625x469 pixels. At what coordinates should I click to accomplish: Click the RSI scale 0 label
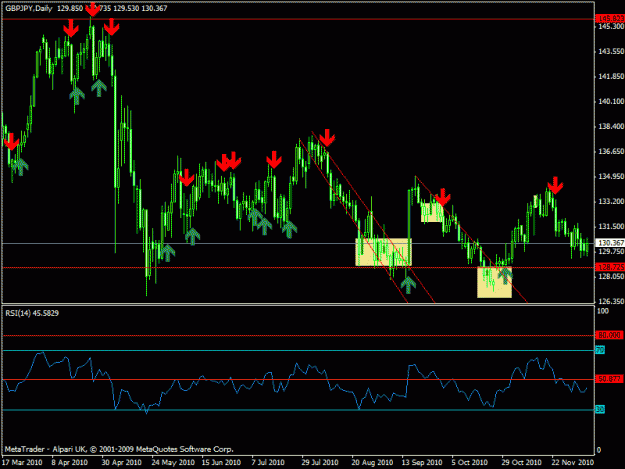click(x=599, y=451)
